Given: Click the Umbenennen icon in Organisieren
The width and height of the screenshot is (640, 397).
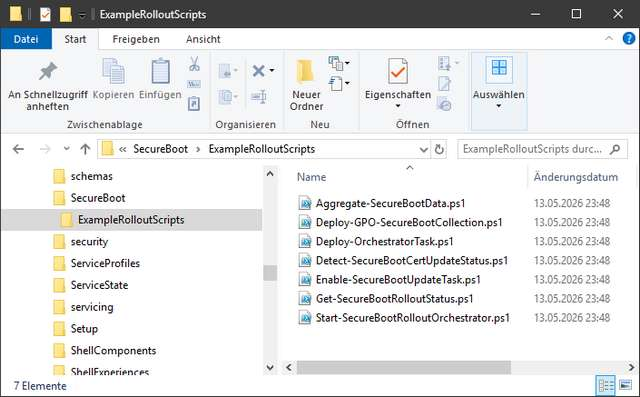Looking at the screenshot, I should click(259, 97).
